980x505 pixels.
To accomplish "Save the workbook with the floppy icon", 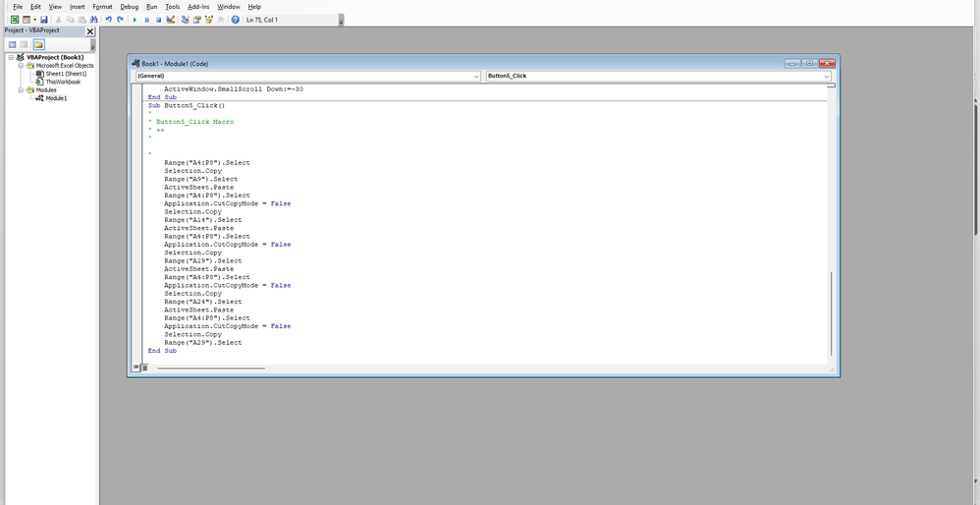I will coord(44,20).
